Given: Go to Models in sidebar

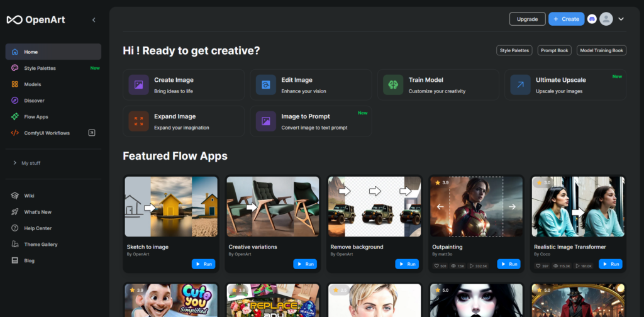Looking at the screenshot, I should click(x=53, y=84).
